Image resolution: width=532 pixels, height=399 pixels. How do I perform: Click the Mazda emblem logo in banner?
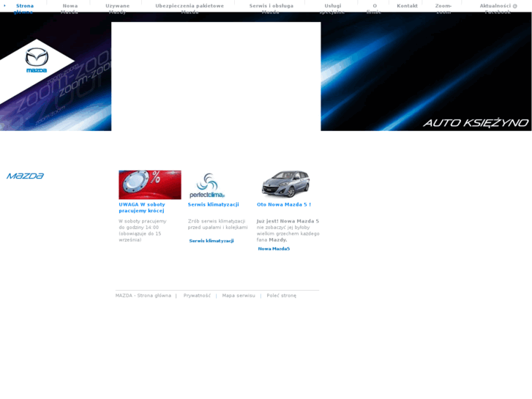coord(37,60)
